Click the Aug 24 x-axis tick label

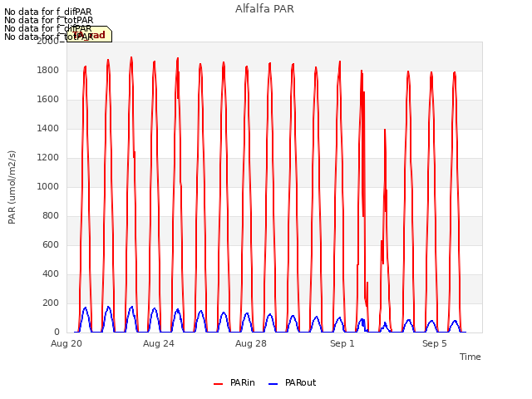tap(159, 343)
